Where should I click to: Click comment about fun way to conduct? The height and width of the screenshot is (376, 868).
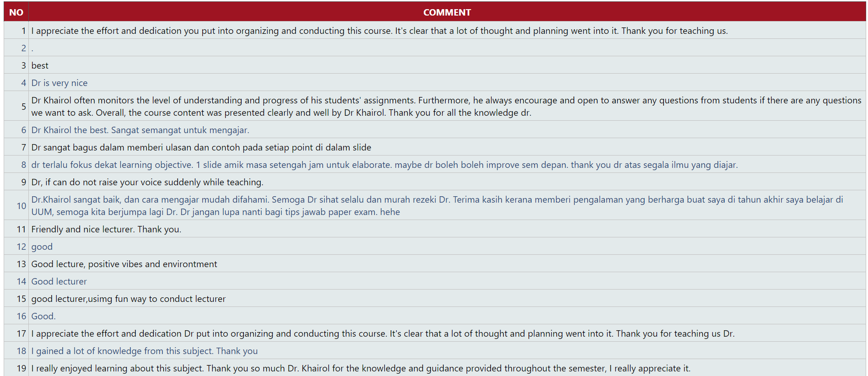click(128, 299)
